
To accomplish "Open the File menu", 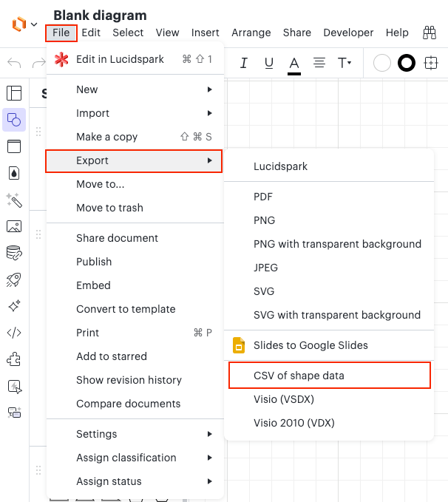I will (x=61, y=33).
